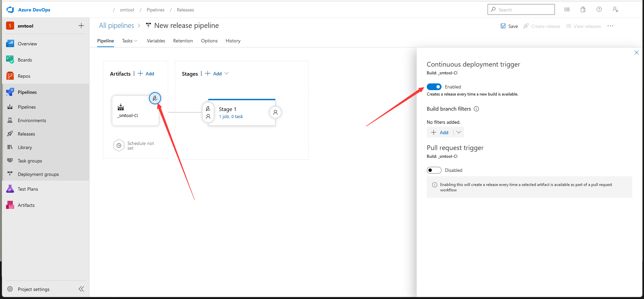Open user settings icon in header
Image resolution: width=644 pixels, height=299 pixels.
coord(615,9)
